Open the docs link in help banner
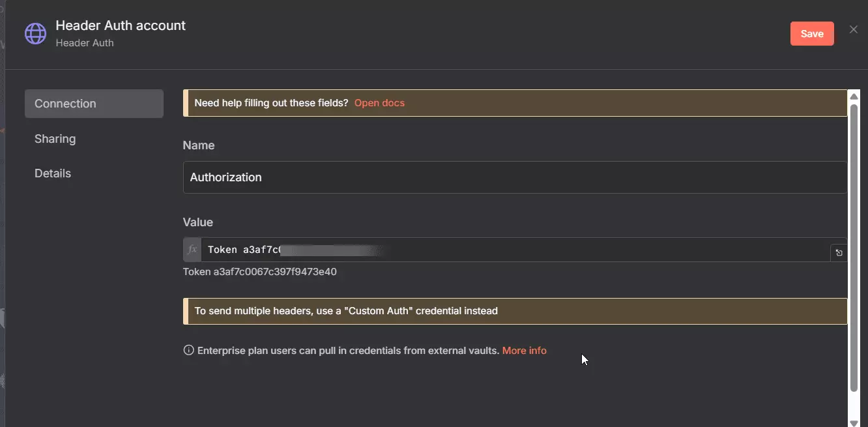The height and width of the screenshot is (427, 868). [x=379, y=103]
